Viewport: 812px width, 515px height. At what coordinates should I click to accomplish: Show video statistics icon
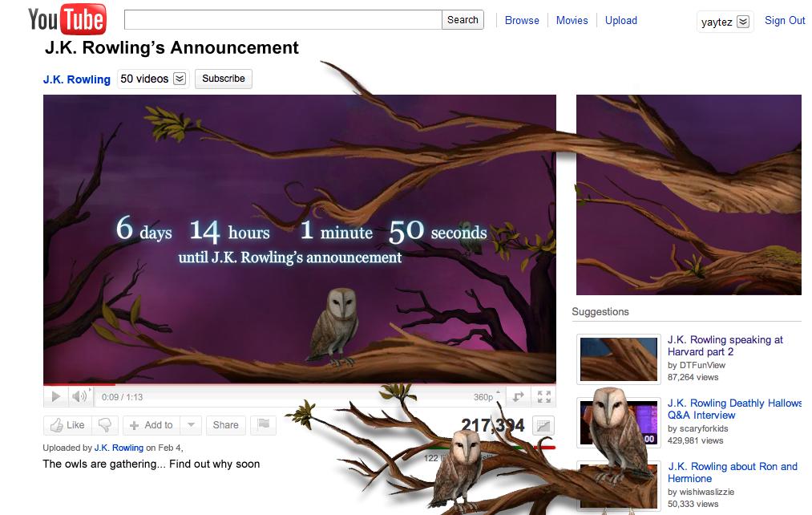coord(543,426)
